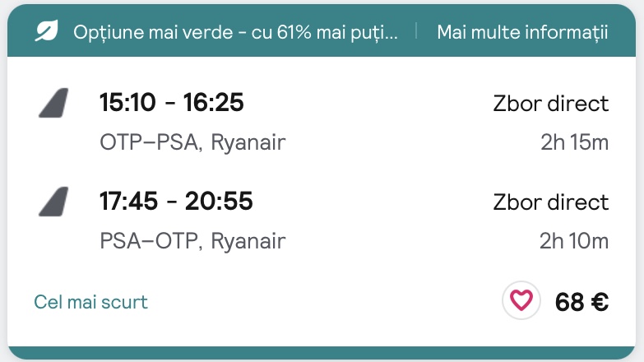
Task: Click the divider in the green banner
Action: 416,32
